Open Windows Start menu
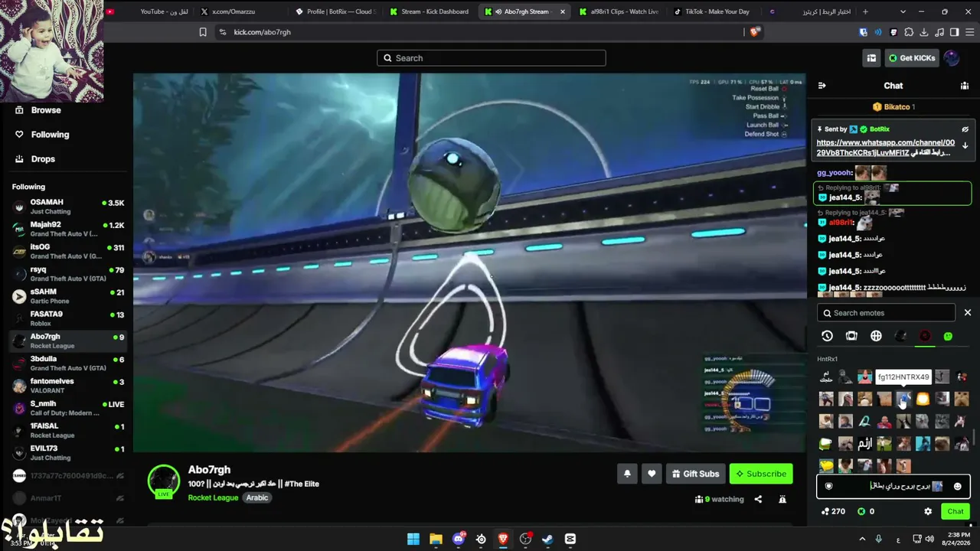This screenshot has height=551, width=980. click(413, 539)
